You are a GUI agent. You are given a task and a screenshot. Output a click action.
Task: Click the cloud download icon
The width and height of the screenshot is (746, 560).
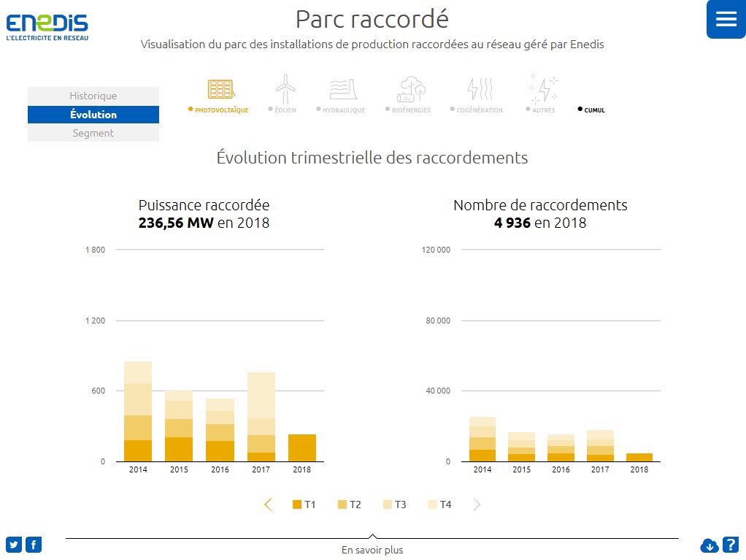pos(710,545)
